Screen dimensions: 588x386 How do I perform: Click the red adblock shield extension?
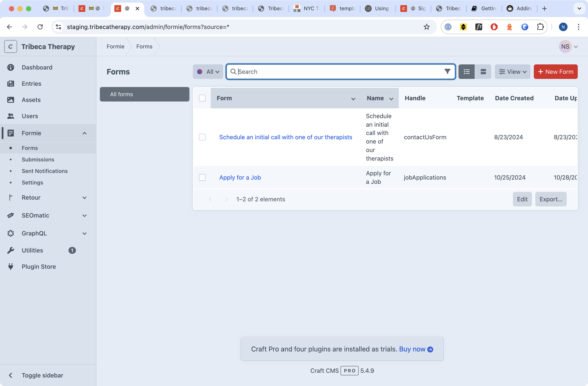coord(494,27)
